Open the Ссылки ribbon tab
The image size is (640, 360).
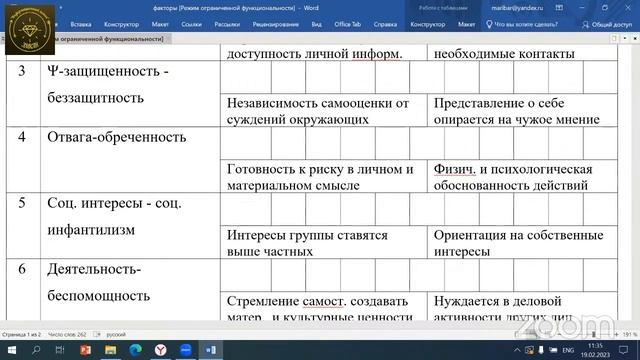[191, 24]
